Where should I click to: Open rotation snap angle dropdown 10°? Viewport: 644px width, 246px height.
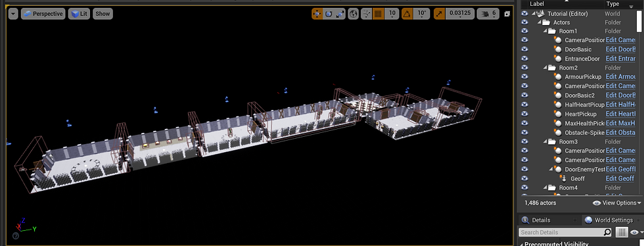[421, 14]
